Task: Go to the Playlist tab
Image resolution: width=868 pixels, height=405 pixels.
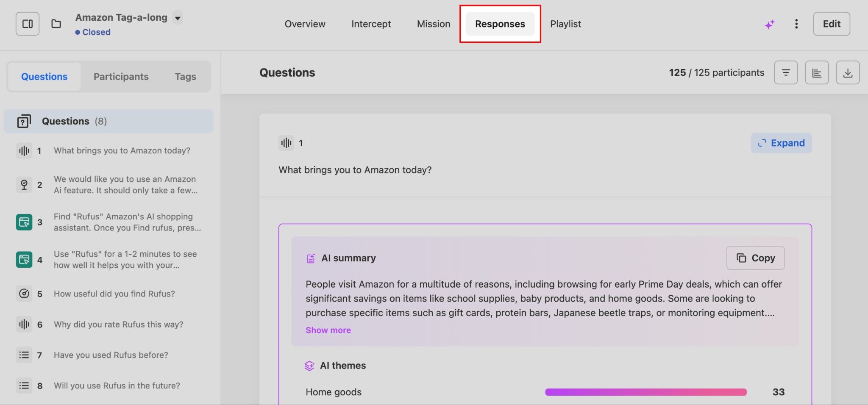Action: (x=565, y=24)
